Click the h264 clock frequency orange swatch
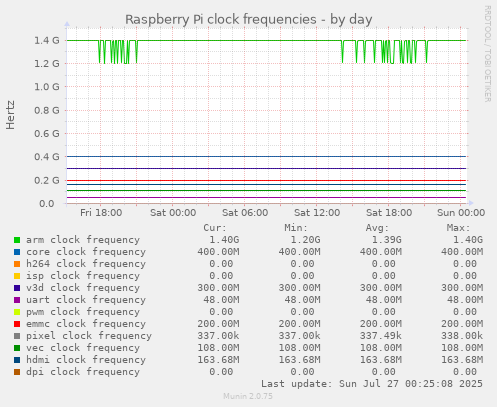Viewport: 497px width, 407px height. click(17, 264)
